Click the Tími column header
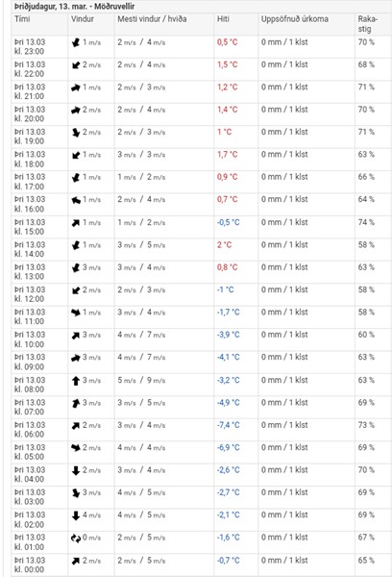 pos(22,19)
